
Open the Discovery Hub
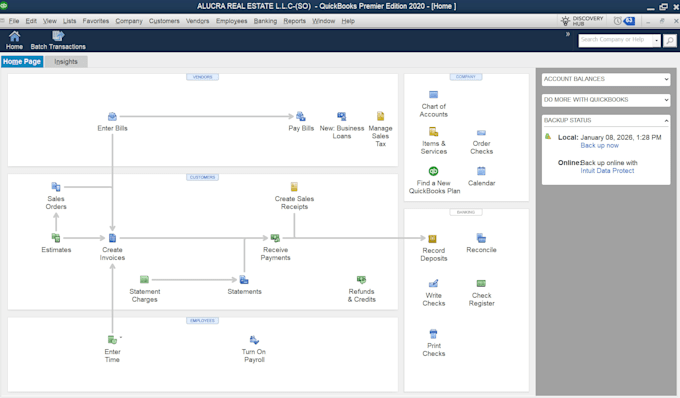[582, 21]
